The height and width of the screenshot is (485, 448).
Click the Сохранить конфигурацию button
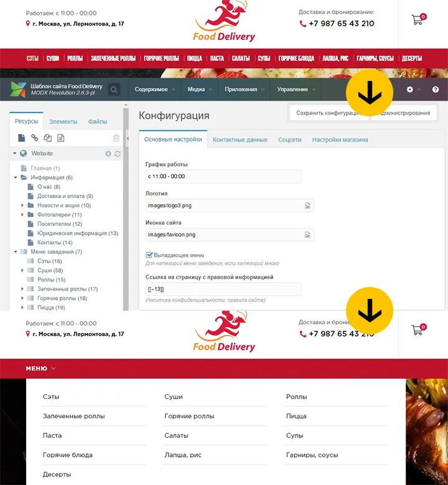329,113
